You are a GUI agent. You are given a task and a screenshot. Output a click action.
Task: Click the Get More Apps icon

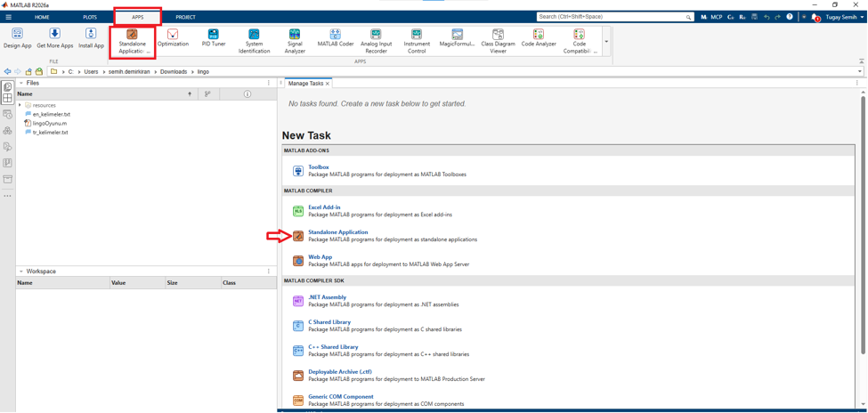click(x=55, y=39)
